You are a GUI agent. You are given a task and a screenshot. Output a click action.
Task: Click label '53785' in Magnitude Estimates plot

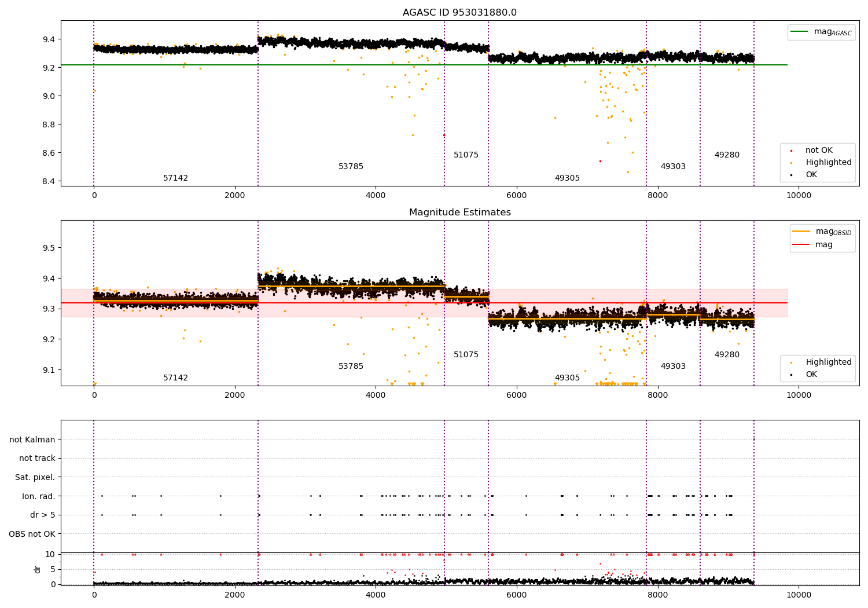click(x=351, y=367)
